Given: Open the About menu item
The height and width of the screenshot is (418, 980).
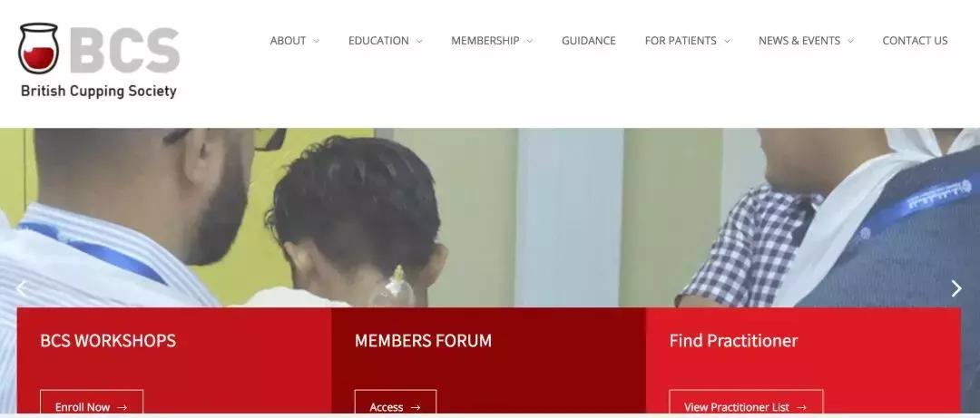Looking at the screenshot, I should pyautogui.click(x=289, y=41).
